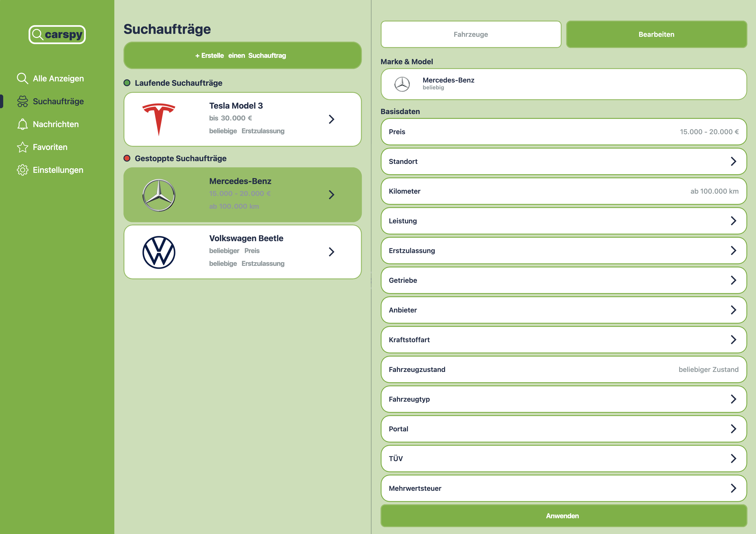Expand the Getriebe filter chevron
Viewport: 756px width, 534px height.
[x=733, y=280]
